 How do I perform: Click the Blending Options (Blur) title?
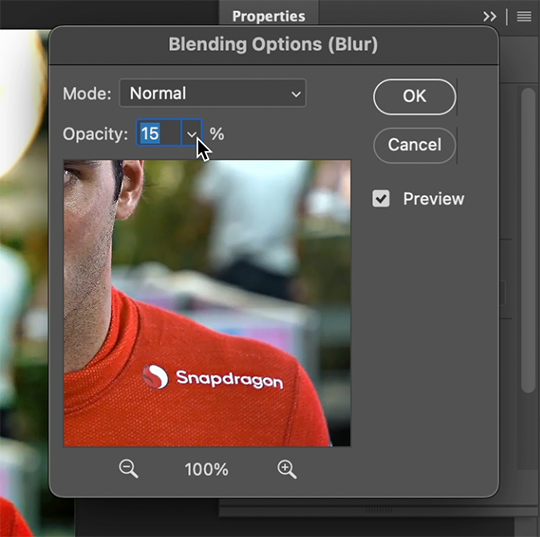point(273,44)
